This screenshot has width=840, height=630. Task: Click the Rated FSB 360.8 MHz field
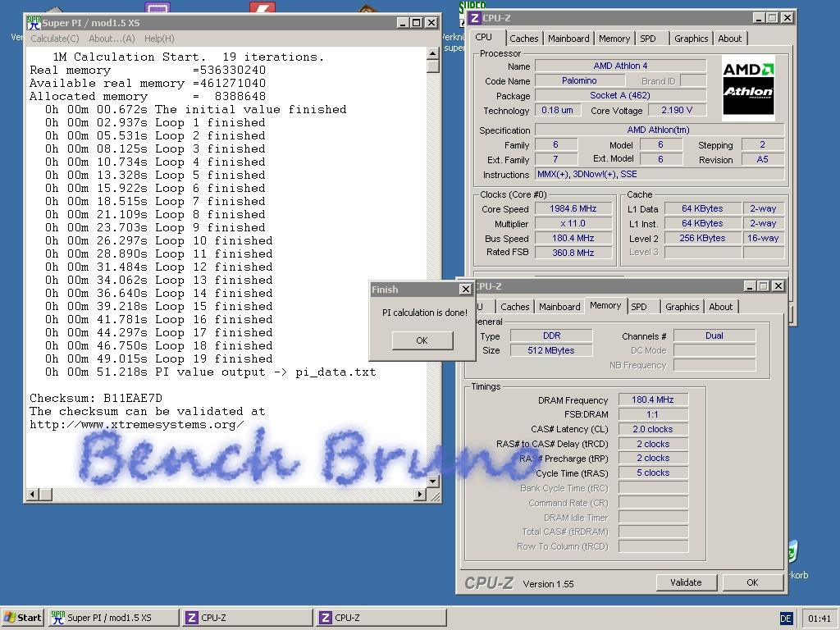573,253
